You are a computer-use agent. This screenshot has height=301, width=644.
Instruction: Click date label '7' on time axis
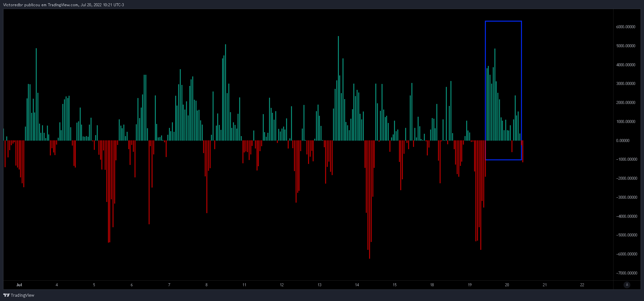169,285
